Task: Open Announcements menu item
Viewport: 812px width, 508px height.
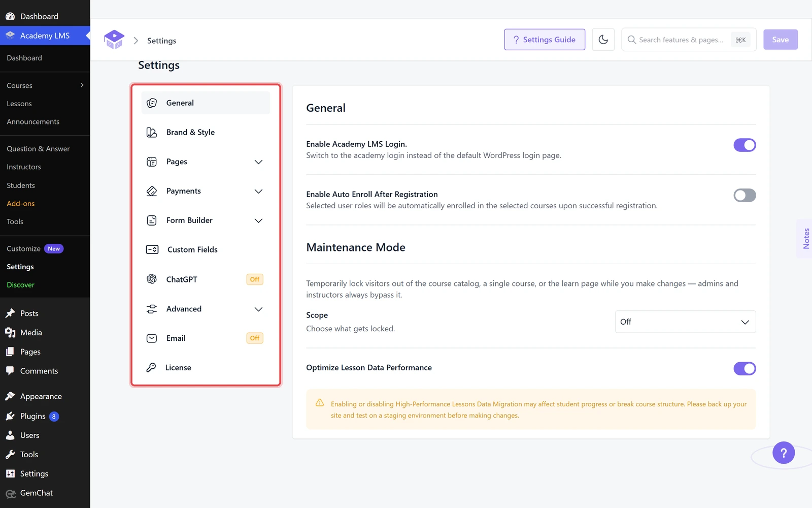Action: pos(33,122)
